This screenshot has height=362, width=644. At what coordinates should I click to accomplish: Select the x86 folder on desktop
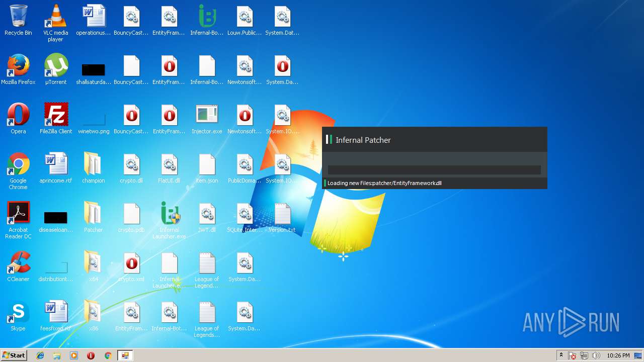click(x=94, y=316)
